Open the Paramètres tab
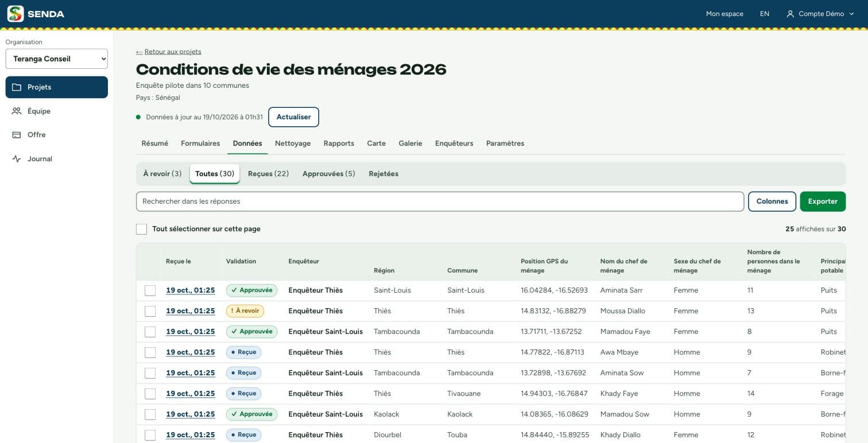The image size is (868, 443). click(505, 143)
